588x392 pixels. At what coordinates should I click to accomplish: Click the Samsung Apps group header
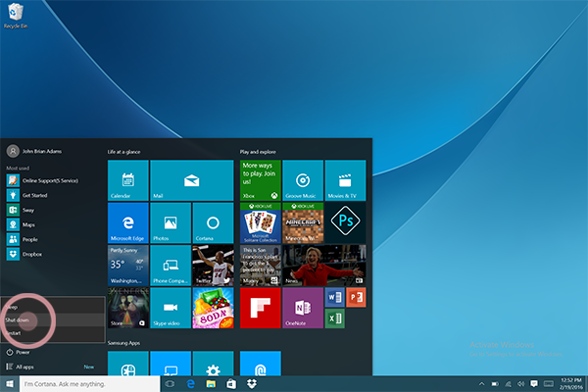pos(123,343)
